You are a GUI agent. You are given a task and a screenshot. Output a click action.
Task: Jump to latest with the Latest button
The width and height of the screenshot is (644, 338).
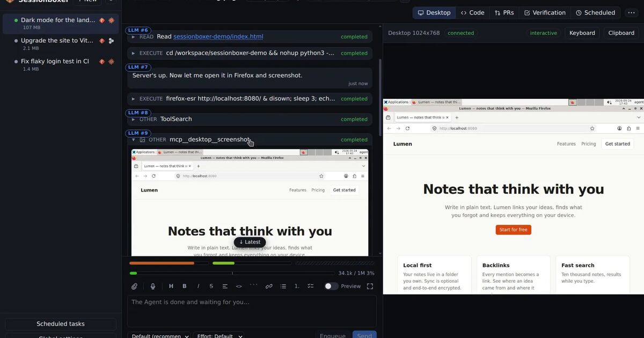coord(250,242)
